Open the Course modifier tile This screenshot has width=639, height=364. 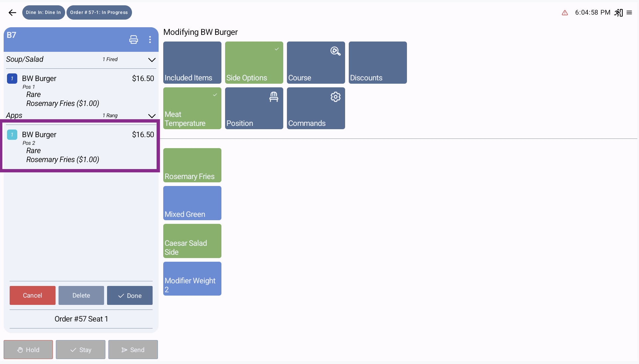click(316, 62)
